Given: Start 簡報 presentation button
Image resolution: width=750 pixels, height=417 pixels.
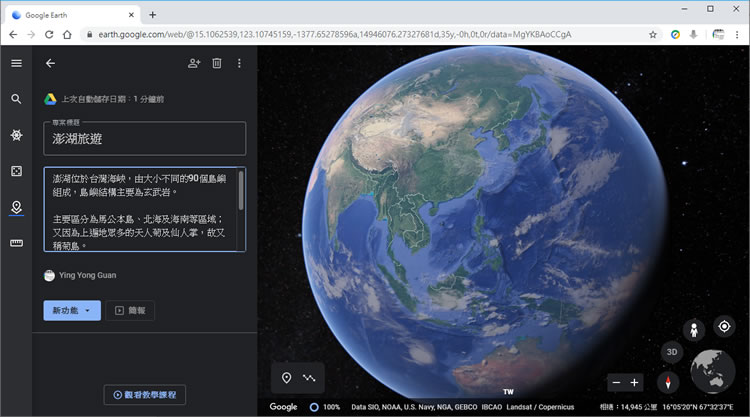Looking at the screenshot, I should pyautogui.click(x=130, y=310).
